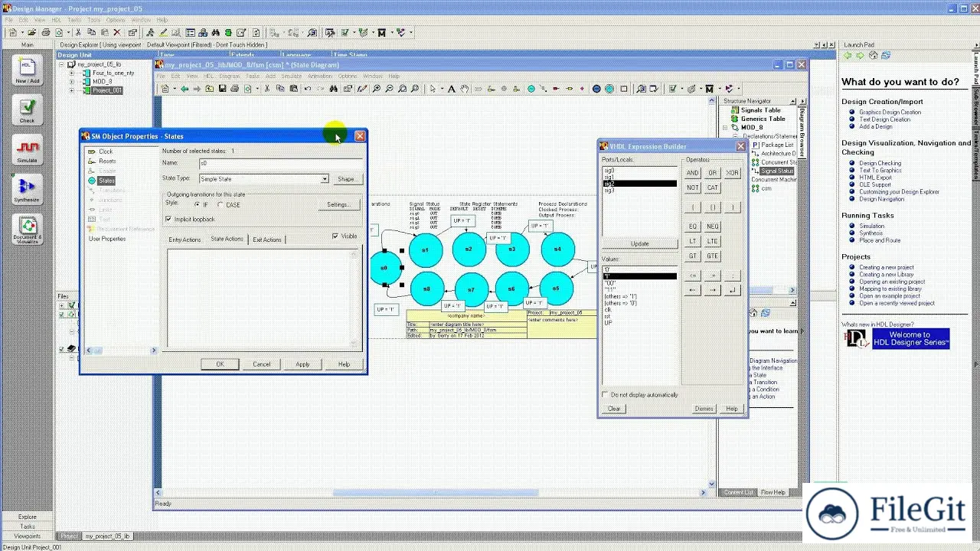The image size is (980, 551).
Task: Click OK in SM Object Properties
Action: (220, 364)
